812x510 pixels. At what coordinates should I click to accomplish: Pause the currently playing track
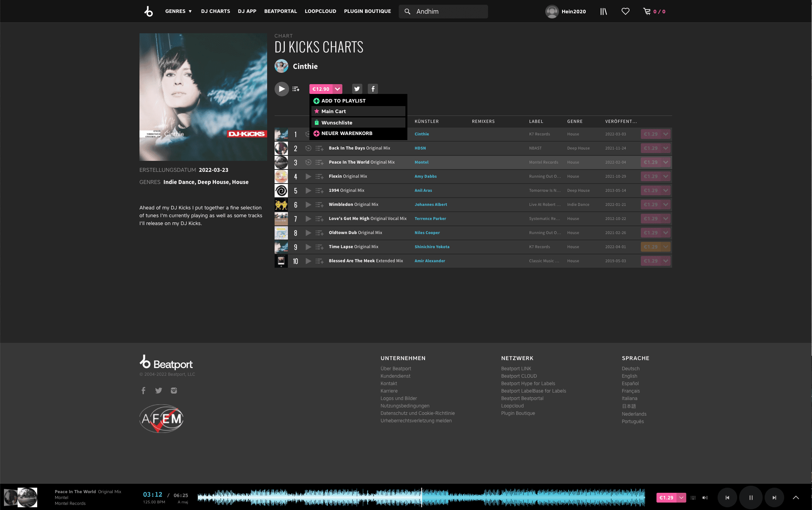tap(751, 497)
